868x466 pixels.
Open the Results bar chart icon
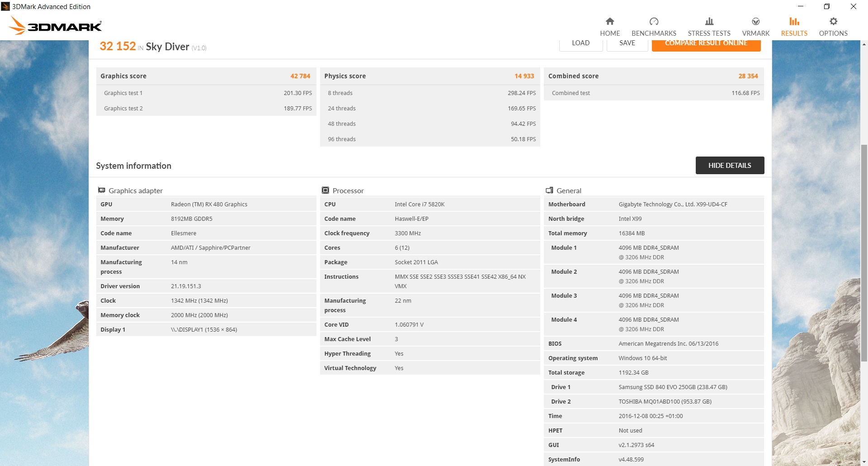click(x=794, y=21)
